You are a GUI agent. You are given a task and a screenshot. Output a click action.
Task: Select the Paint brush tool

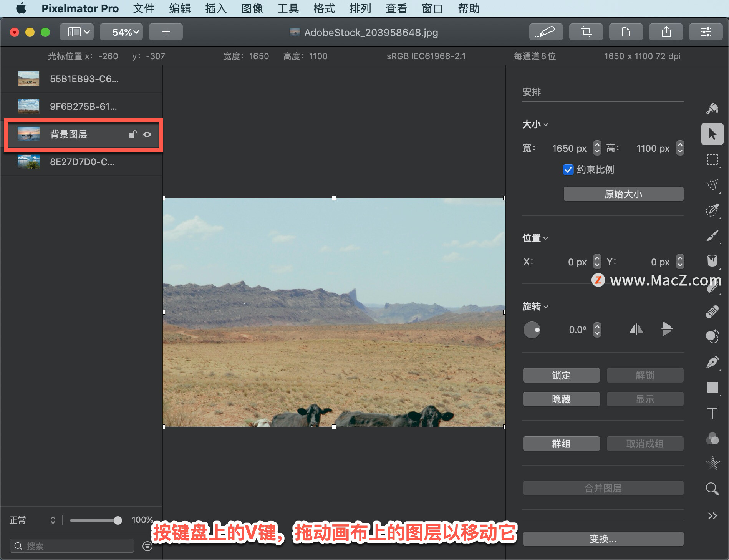[712, 235]
